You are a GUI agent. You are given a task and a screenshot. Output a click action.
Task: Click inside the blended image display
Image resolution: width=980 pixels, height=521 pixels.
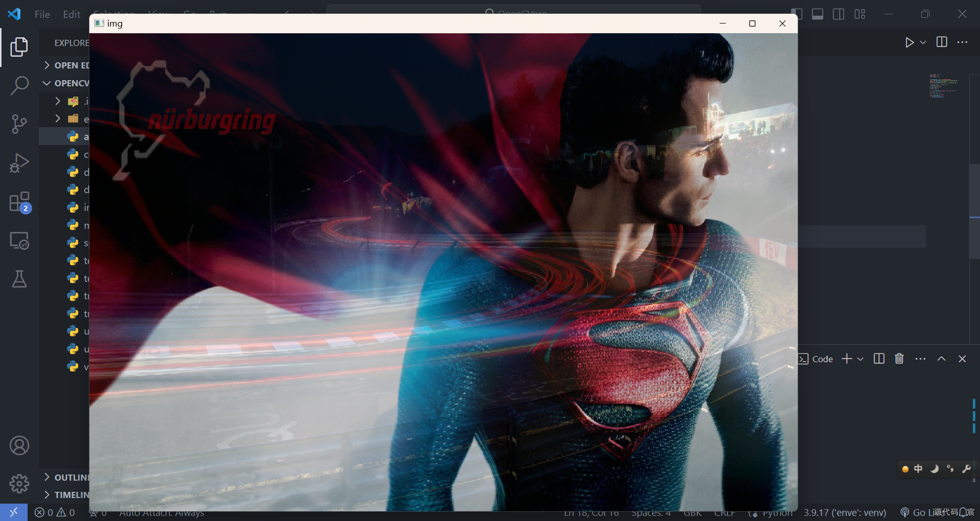[443, 272]
